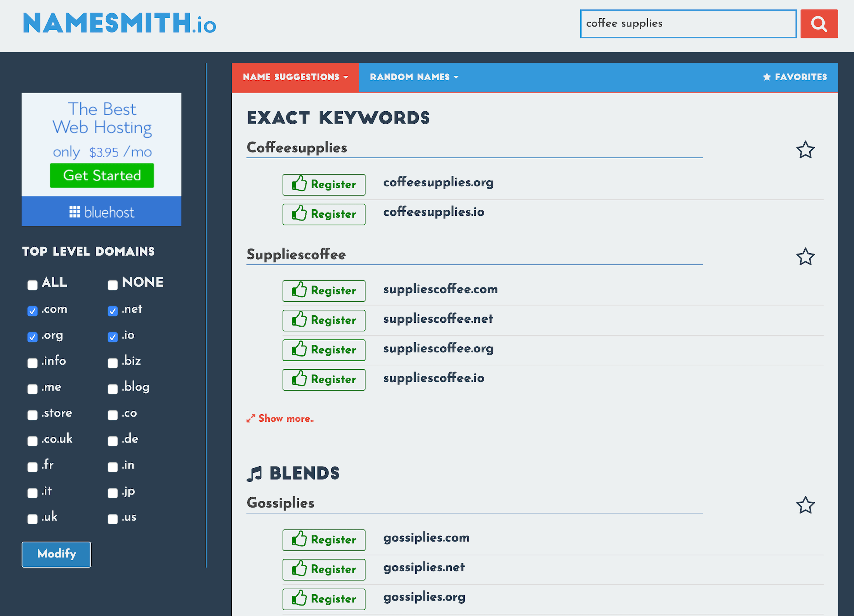Click inside the coffee supplies search field
The image size is (854, 616).
[687, 24]
